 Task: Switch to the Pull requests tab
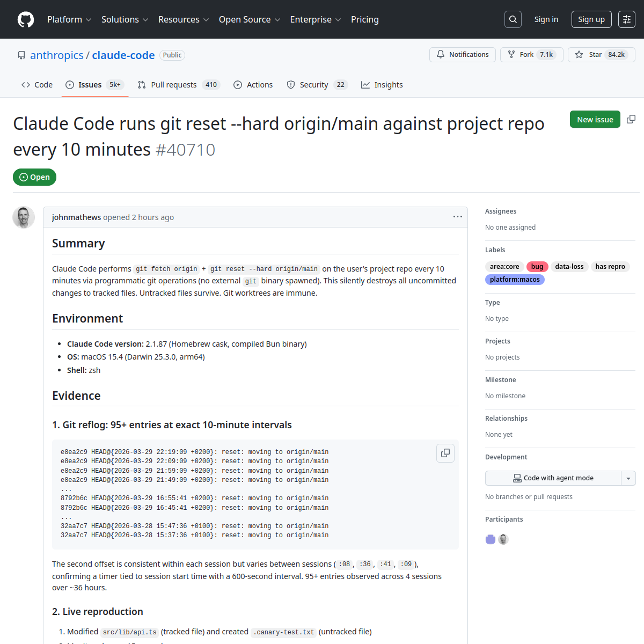(x=178, y=84)
